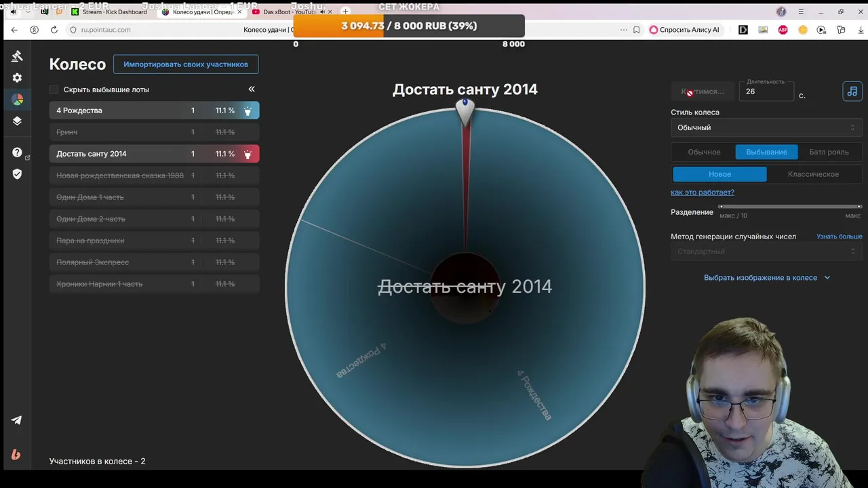Viewport: 868px width, 488px height.
Task: Switch to Колесо удачи browser tab
Action: click(202, 12)
